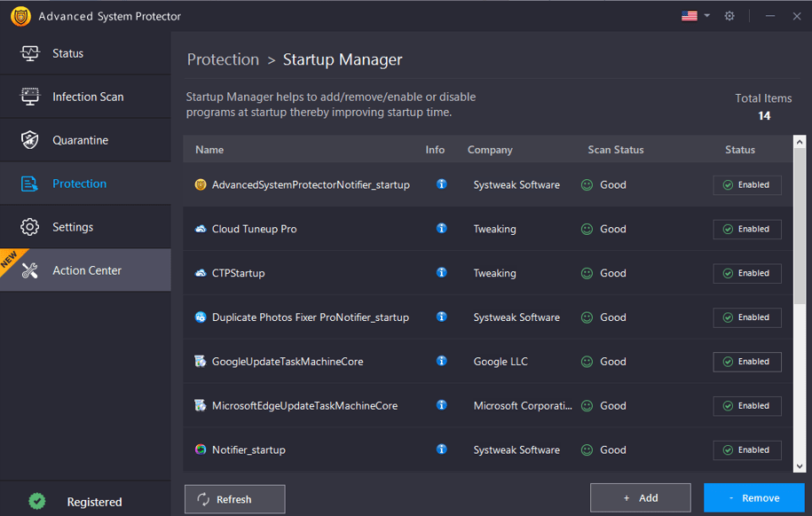Click the Name column header

coord(209,150)
